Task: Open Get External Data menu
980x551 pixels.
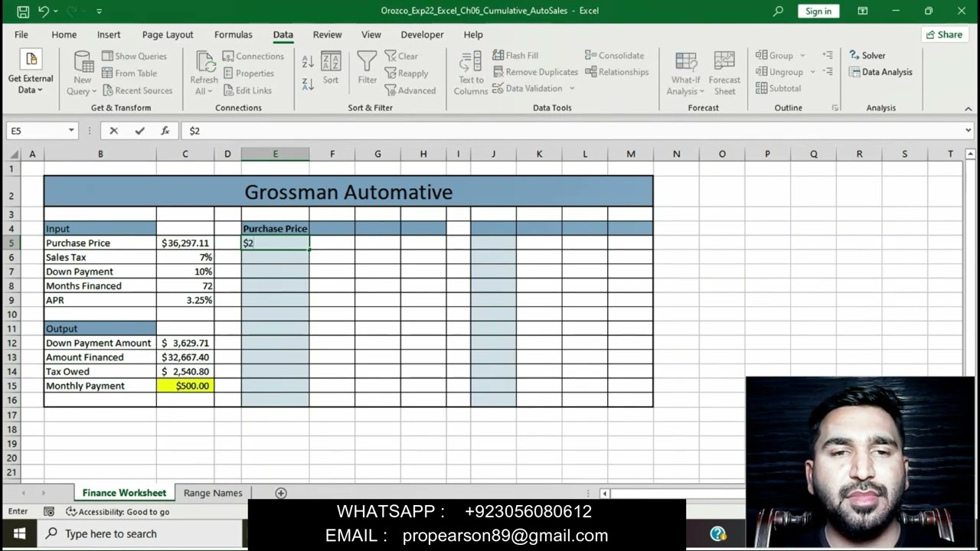Action: point(31,73)
